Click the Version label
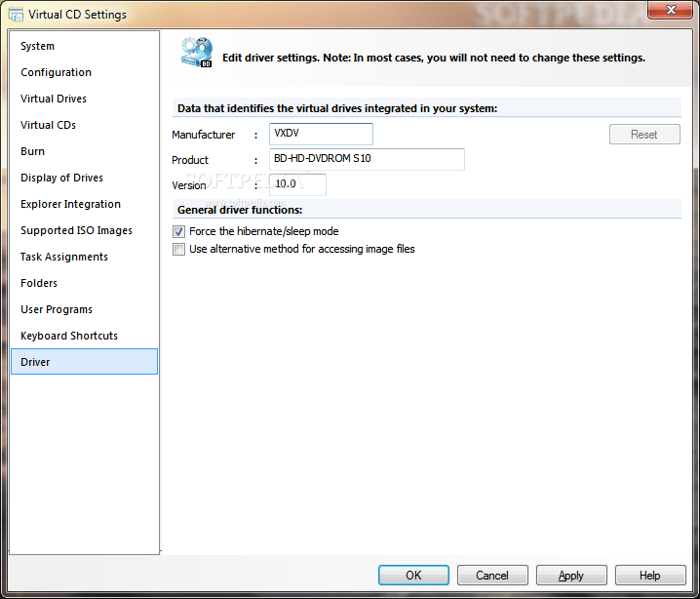This screenshot has width=700, height=599. coord(189,185)
